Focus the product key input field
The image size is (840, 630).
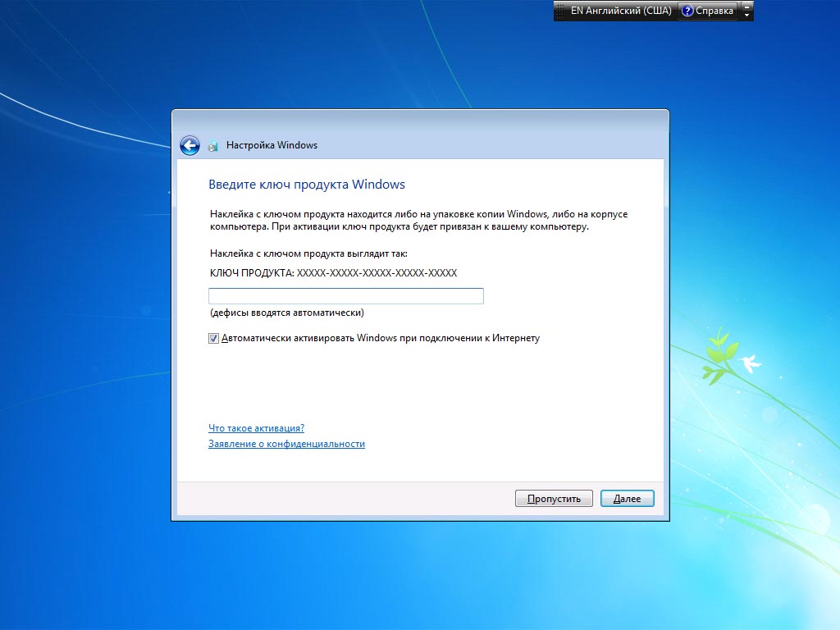click(x=346, y=295)
